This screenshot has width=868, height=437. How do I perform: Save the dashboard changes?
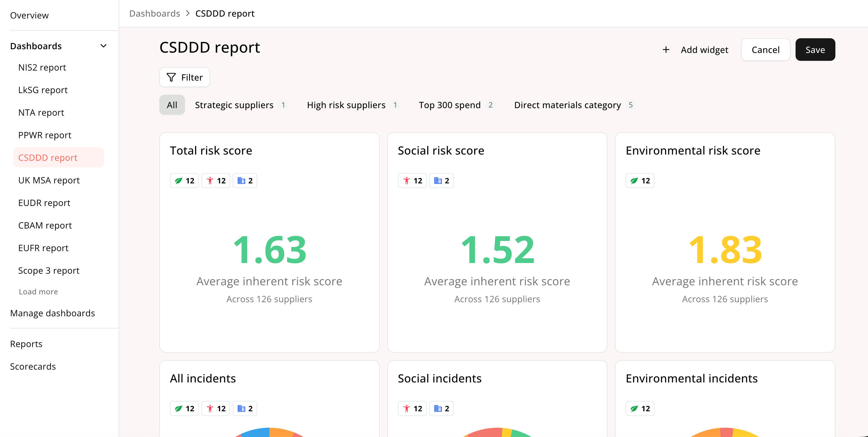pos(815,50)
